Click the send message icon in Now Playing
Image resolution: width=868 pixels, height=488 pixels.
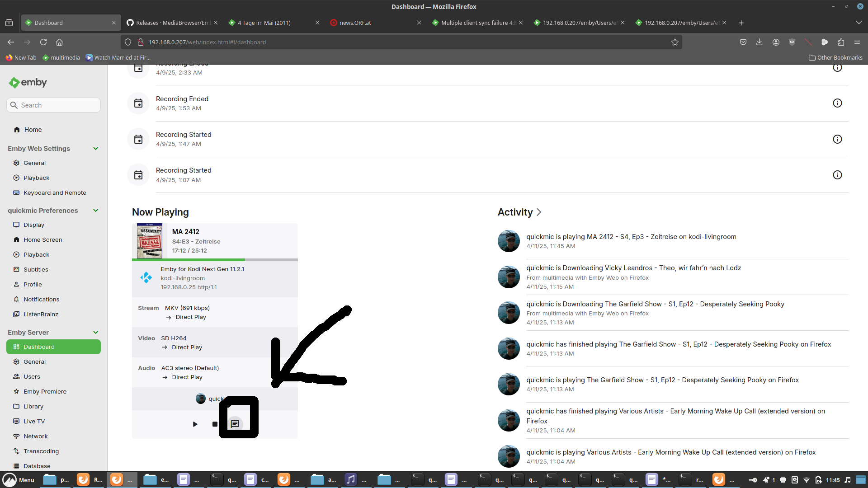point(235,424)
